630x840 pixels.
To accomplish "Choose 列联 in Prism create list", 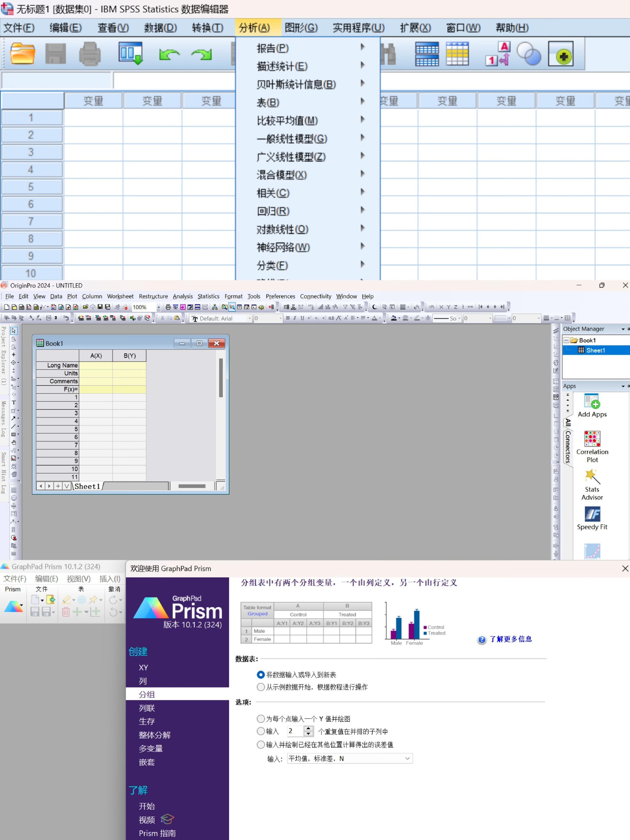I will point(147,708).
